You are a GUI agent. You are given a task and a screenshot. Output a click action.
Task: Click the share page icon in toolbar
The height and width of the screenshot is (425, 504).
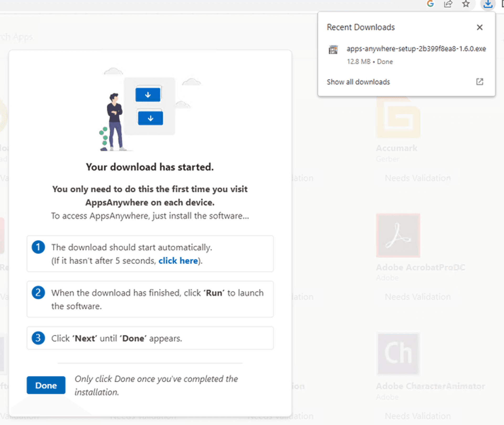coord(448,4)
